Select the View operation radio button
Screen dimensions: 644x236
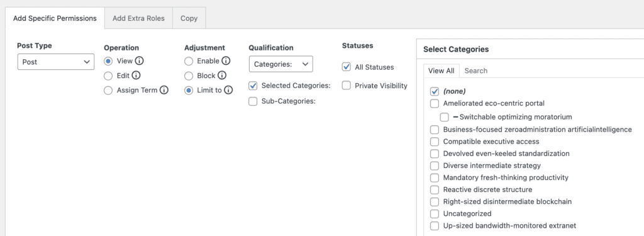click(108, 61)
